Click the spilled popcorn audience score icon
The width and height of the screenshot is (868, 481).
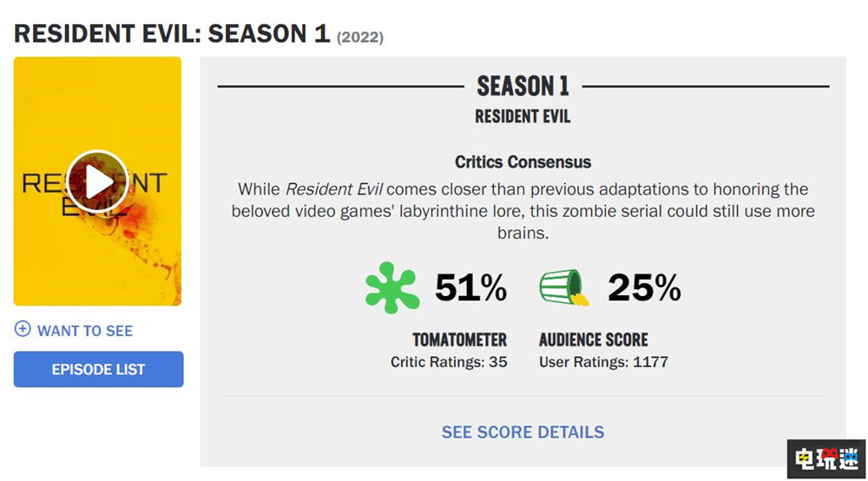563,287
